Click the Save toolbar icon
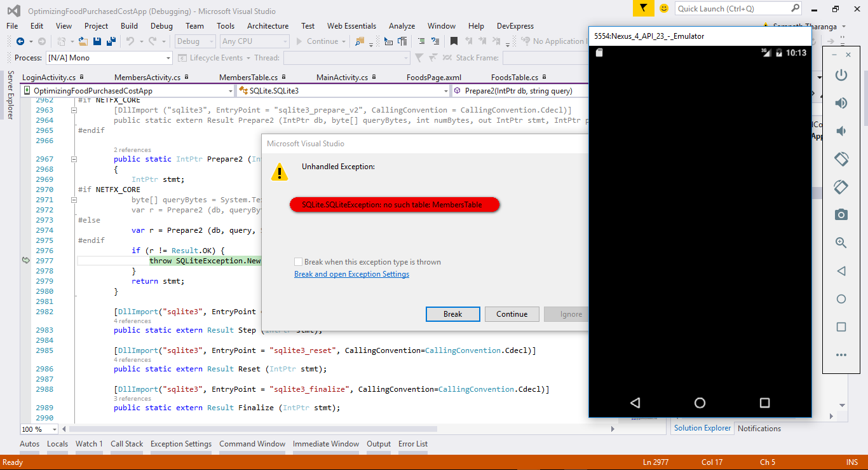The image size is (868, 470). (97, 41)
